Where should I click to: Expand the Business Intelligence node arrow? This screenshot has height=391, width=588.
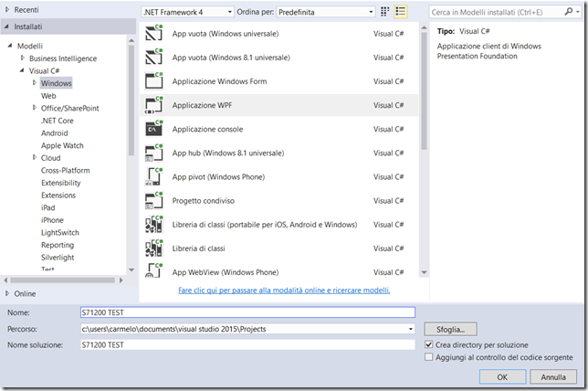coord(23,58)
